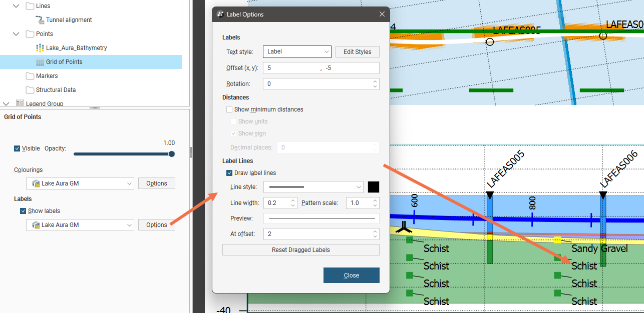The width and height of the screenshot is (644, 313).
Task: Click the Rotation input field
Action: point(317,84)
